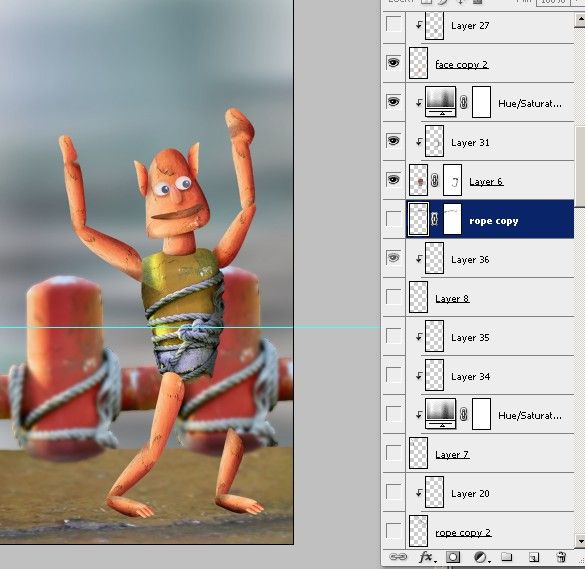Show Layer 7 using its visibility box
Viewport: 585px width, 569px height.
pos(394,453)
